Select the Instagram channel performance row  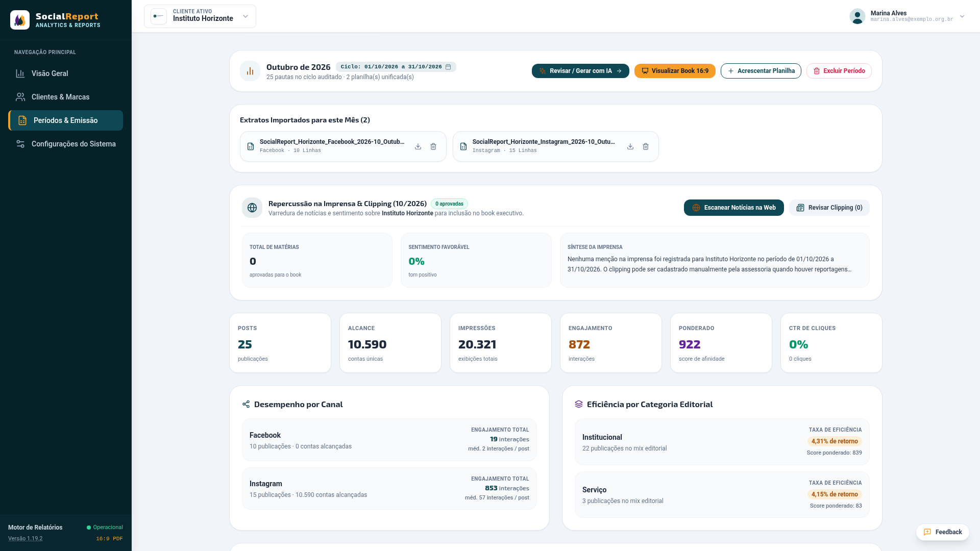point(389,489)
